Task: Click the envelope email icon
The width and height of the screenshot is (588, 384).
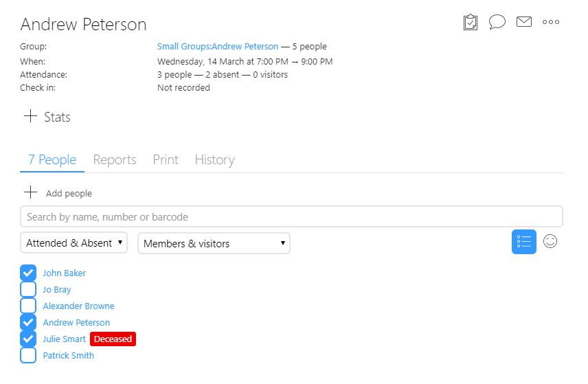Action: point(524,22)
